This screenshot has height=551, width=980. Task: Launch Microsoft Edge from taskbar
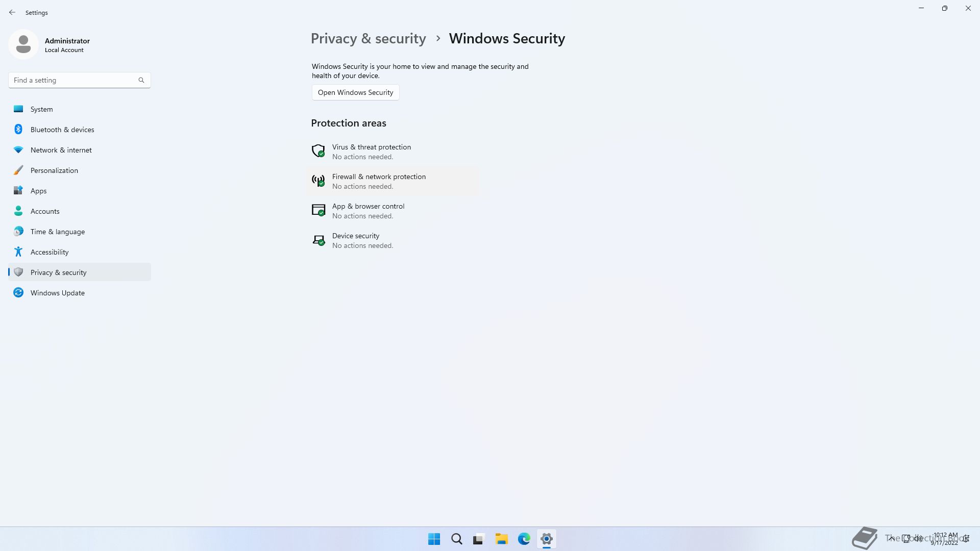(524, 539)
